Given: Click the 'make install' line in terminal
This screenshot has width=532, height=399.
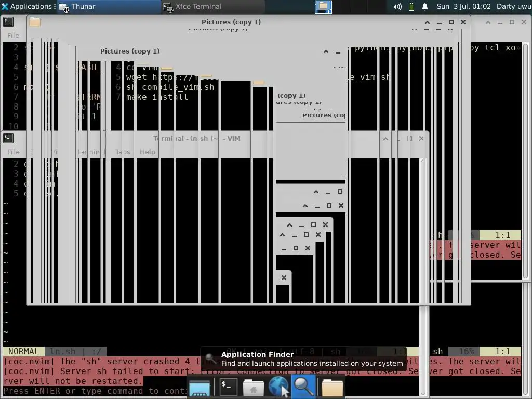Looking at the screenshot, I should pos(157,97).
